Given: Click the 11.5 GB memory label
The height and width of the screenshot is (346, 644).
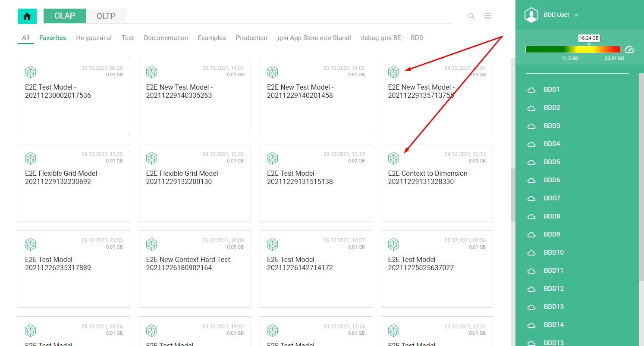Looking at the screenshot, I should pyautogui.click(x=570, y=58).
